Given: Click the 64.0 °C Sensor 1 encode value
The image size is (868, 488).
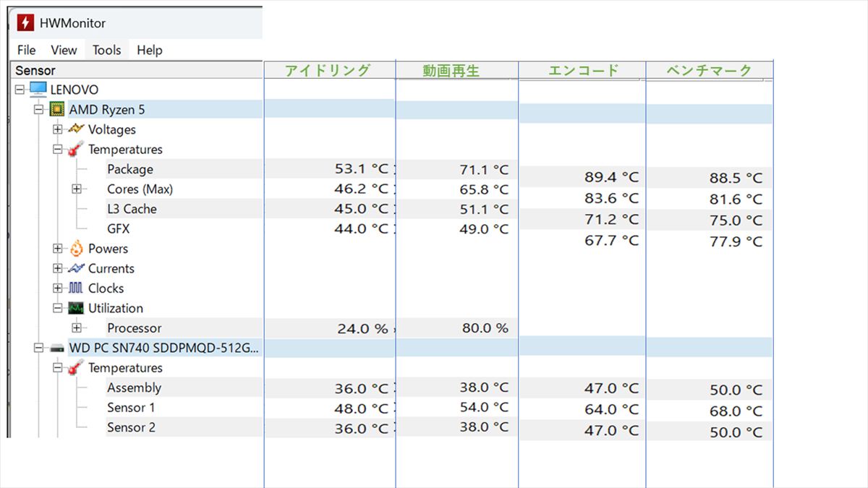Looking at the screenshot, I should [x=612, y=410].
